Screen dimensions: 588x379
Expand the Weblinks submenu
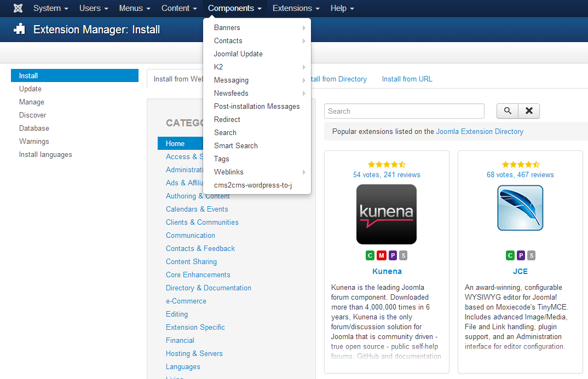click(x=257, y=172)
